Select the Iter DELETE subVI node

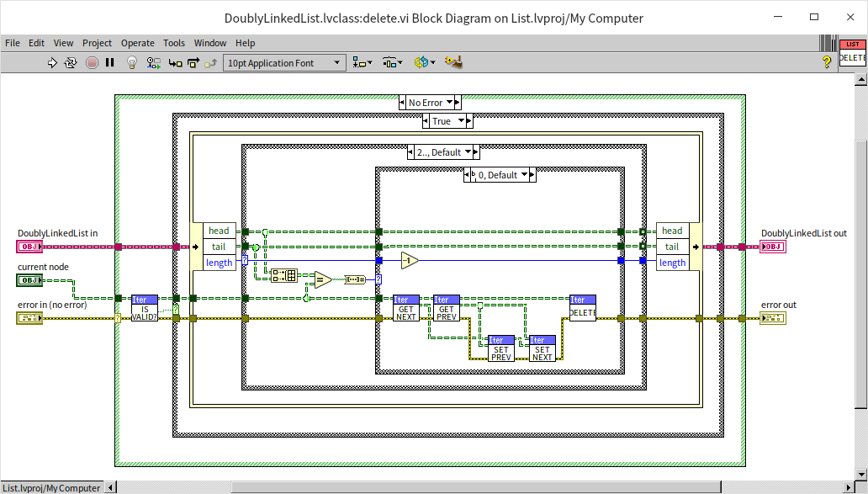582,308
